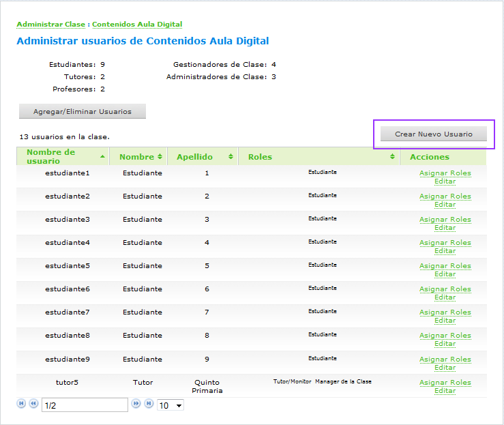Open Contenidos Aula Digital breadcrumb link
Image resolution: width=504 pixels, height=425 pixels.
pos(137,25)
